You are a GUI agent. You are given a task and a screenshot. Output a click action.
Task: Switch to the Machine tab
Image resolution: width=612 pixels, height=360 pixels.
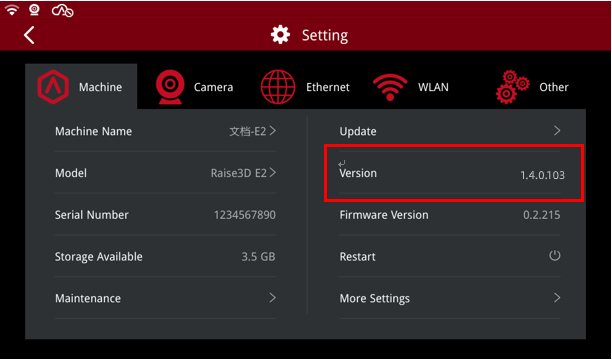[81, 87]
